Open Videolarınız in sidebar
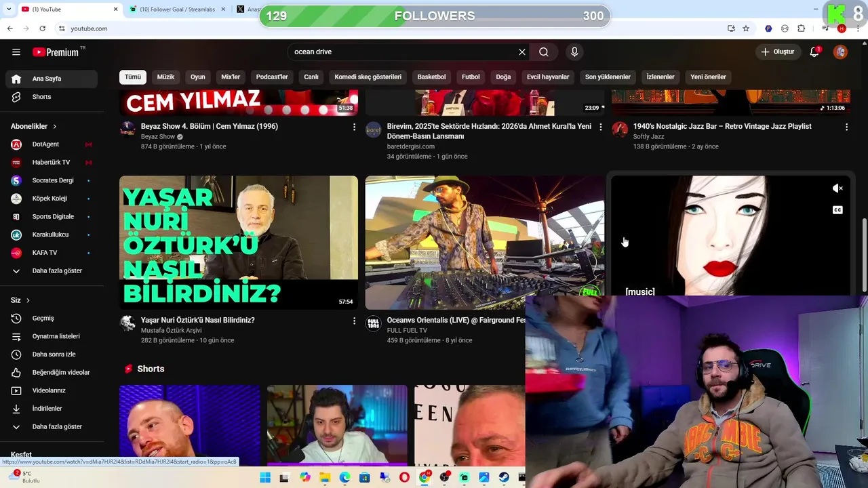Viewport: 868px width, 488px height. pyautogui.click(x=52, y=390)
